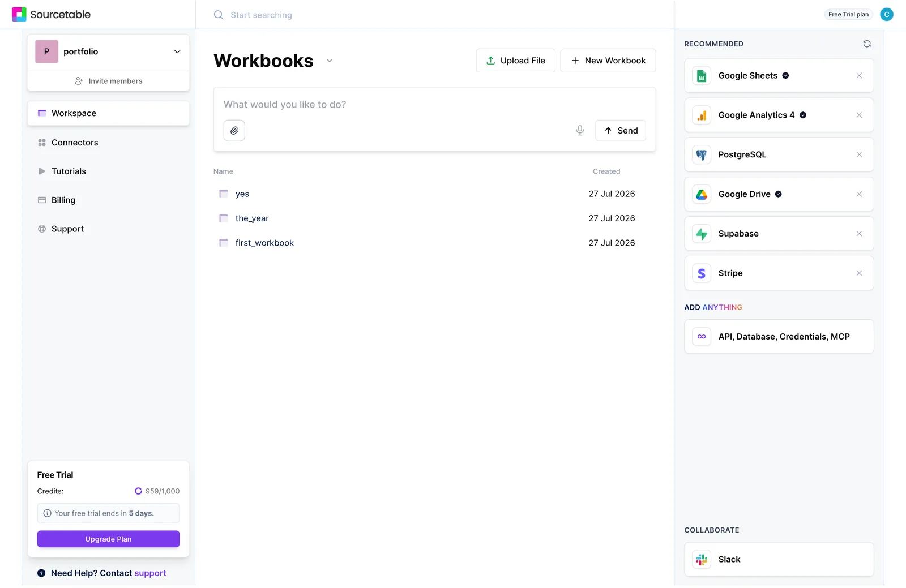906x588 pixels.
Task: Dismiss the Google Analytics 4 recommendation
Action: pyautogui.click(x=859, y=115)
